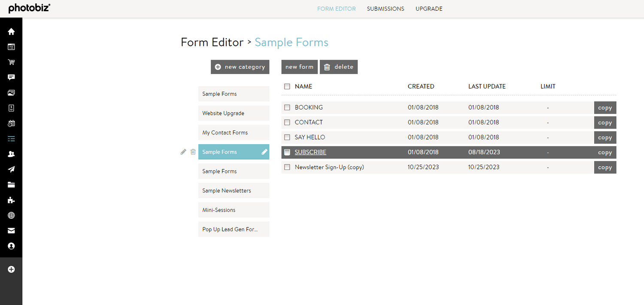
Task: Switch to the SUBMISSIONS tab
Action: 385,9
